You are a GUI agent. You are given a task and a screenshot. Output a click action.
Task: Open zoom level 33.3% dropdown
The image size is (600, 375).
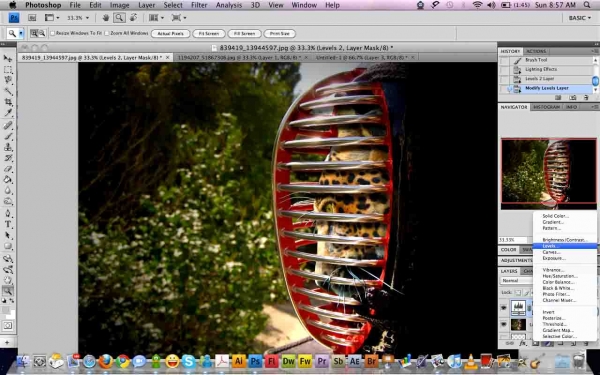(x=78, y=18)
